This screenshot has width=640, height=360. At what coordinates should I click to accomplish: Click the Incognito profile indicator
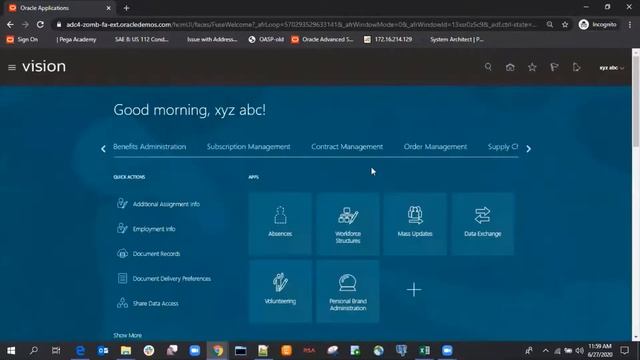[598, 24]
